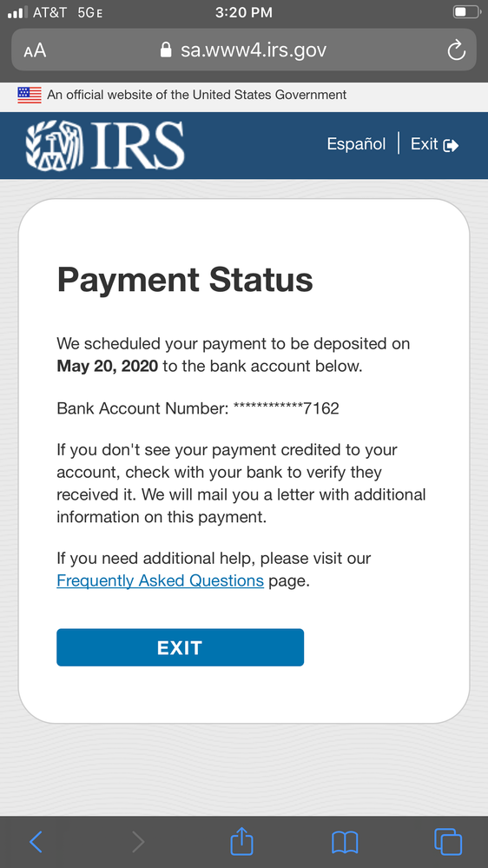Tap the lock icon in address bar
Image resolution: width=488 pixels, height=868 pixels.
tap(166, 50)
